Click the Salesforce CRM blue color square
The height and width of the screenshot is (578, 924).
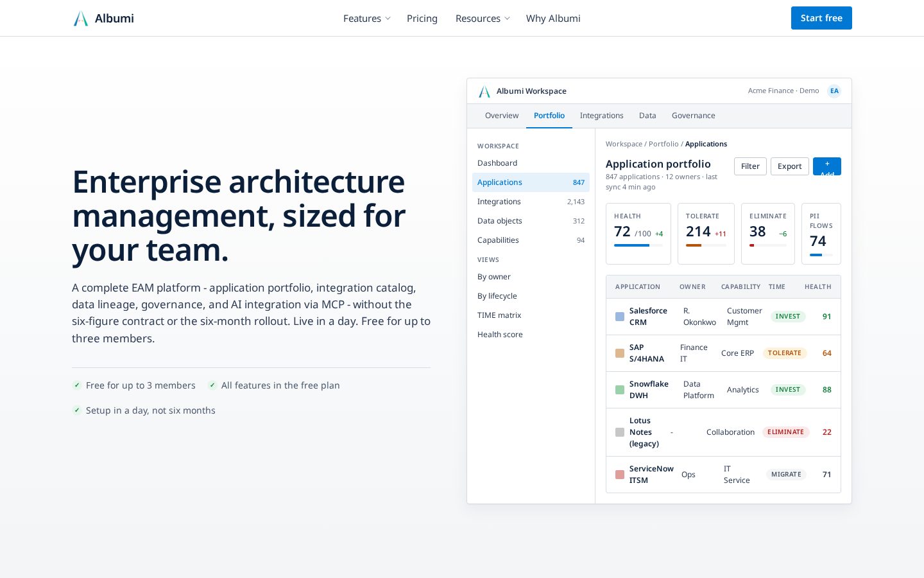point(620,317)
